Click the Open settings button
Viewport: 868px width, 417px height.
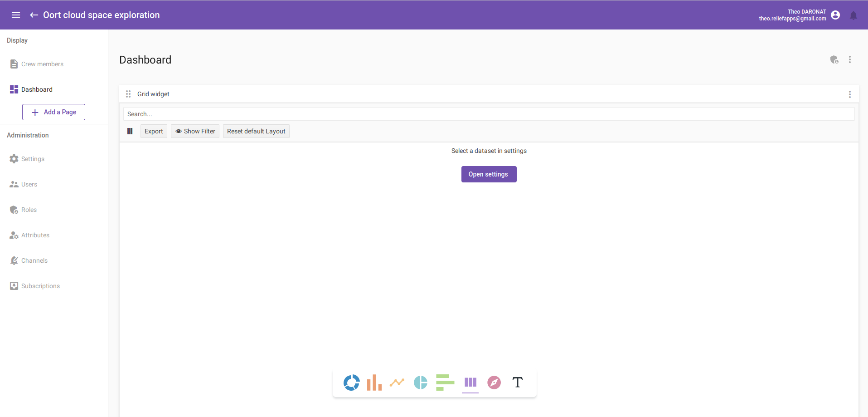pyautogui.click(x=489, y=174)
